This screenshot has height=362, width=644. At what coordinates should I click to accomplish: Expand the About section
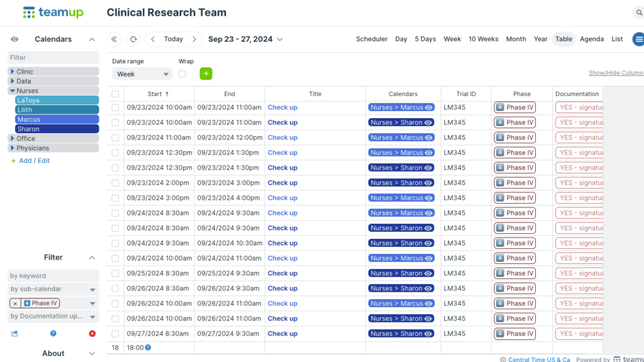92,354
